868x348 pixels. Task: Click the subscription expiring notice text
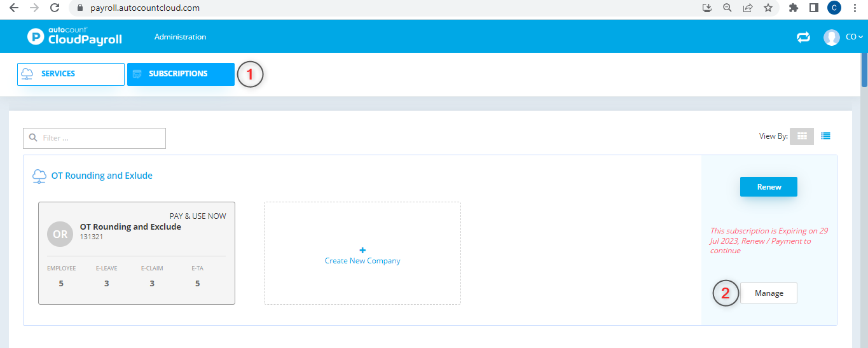769,241
